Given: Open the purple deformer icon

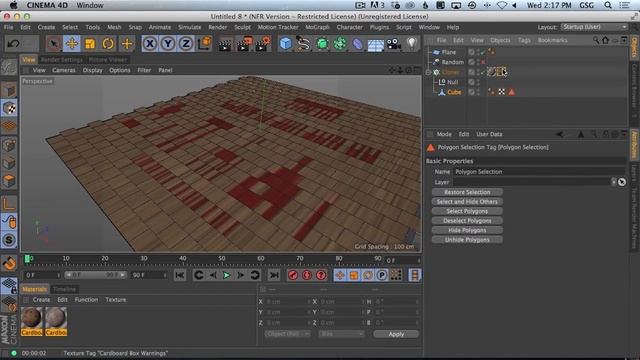Looking at the screenshot, I should point(358,44).
